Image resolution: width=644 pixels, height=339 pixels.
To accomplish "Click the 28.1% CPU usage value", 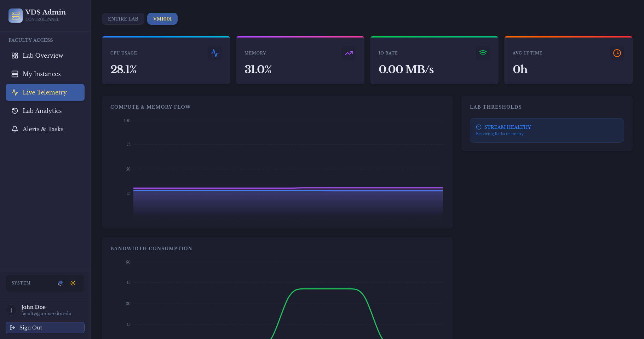I will [123, 69].
